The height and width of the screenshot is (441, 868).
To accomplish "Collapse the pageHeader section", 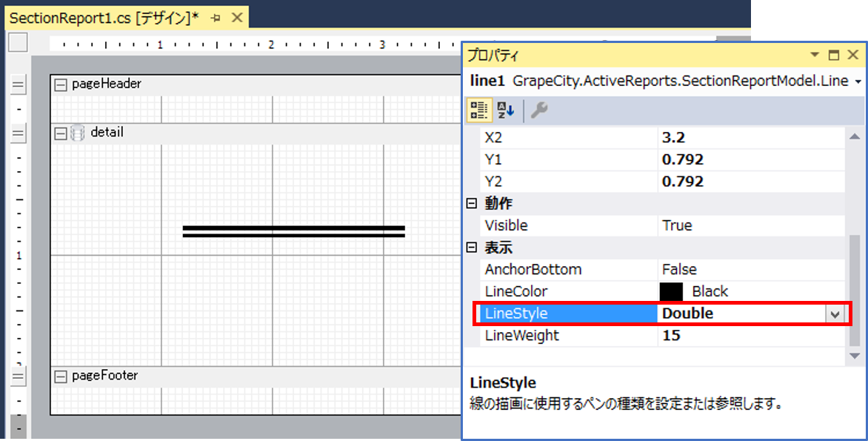I will click(x=60, y=84).
